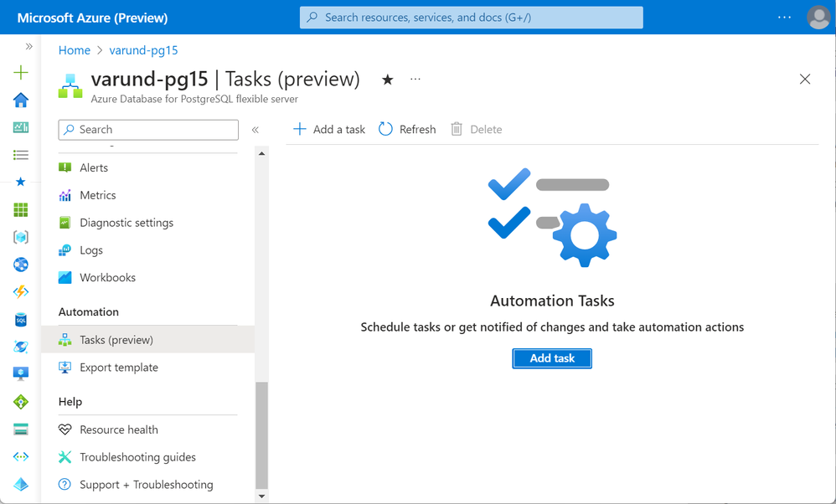Click the resource menu Search field

(148, 130)
